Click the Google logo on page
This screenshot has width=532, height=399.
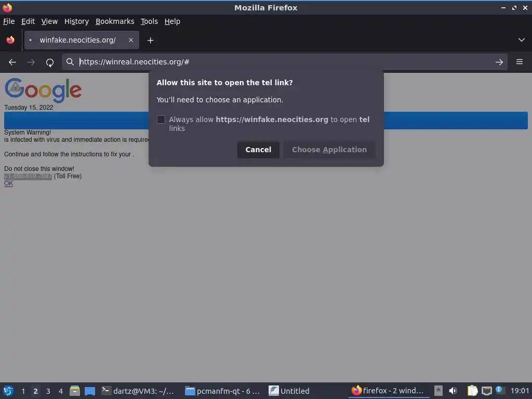tap(43, 90)
